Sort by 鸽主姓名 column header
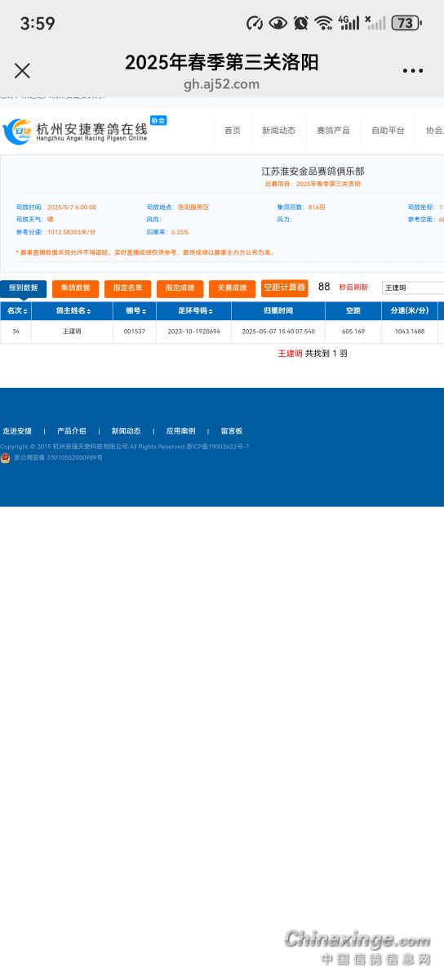This screenshot has width=444, height=980. (x=73, y=311)
